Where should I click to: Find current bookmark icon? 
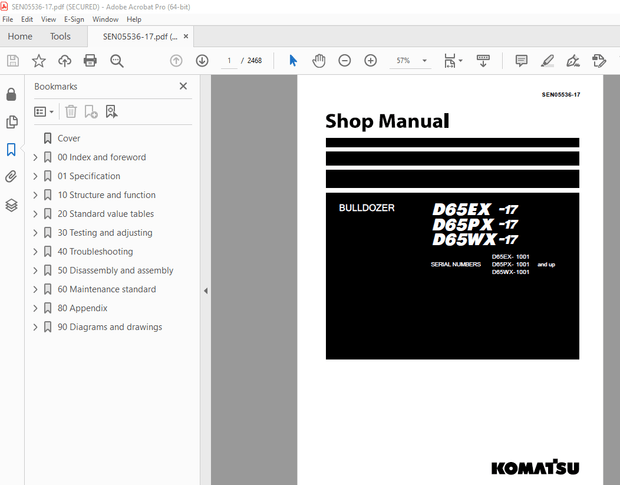[x=112, y=111]
